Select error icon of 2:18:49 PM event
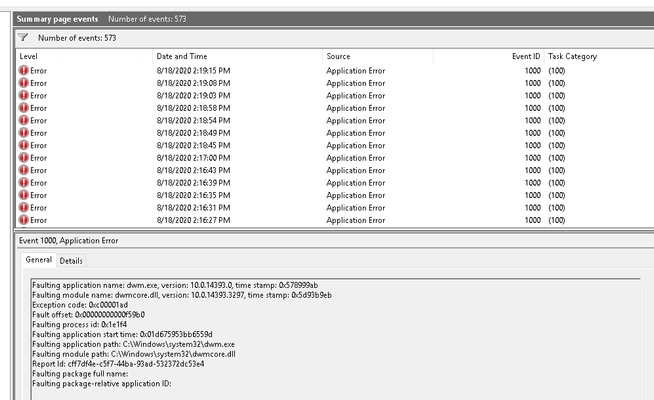The image size is (654, 400). coord(23,133)
